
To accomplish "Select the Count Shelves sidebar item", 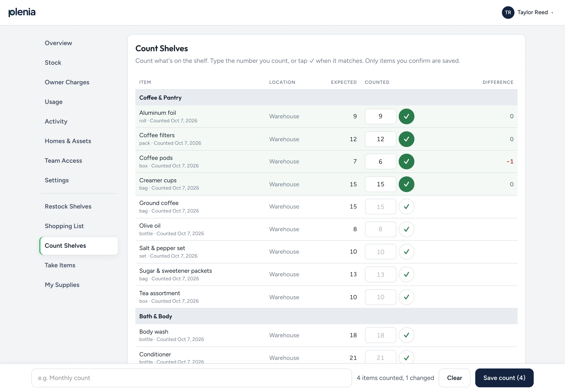I will [x=79, y=246].
